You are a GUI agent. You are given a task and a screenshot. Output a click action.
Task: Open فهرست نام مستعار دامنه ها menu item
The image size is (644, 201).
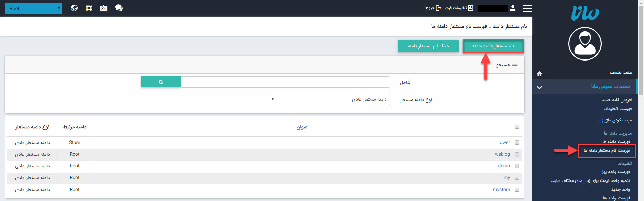tap(606, 150)
